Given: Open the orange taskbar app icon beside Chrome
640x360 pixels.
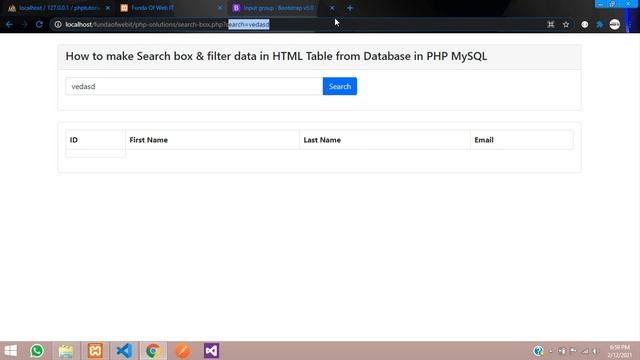Looking at the screenshot, I should click(x=182, y=351).
